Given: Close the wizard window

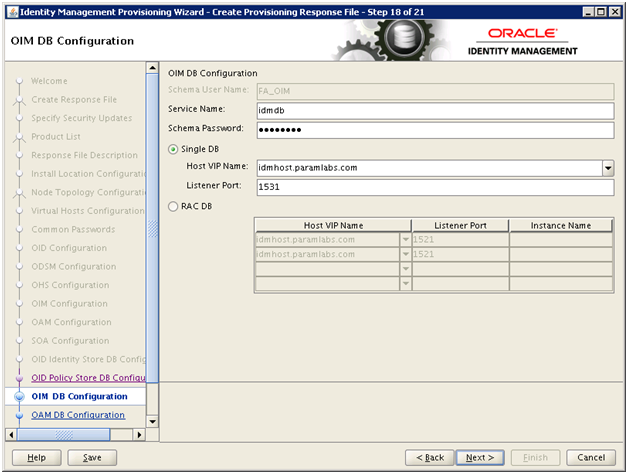Looking at the screenshot, I should click(614, 12).
